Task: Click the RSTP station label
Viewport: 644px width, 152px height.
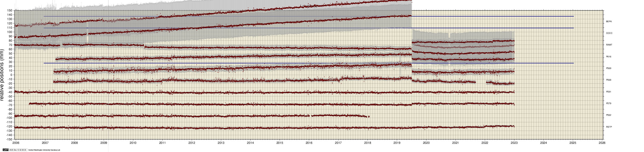Action: coord(609,127)
